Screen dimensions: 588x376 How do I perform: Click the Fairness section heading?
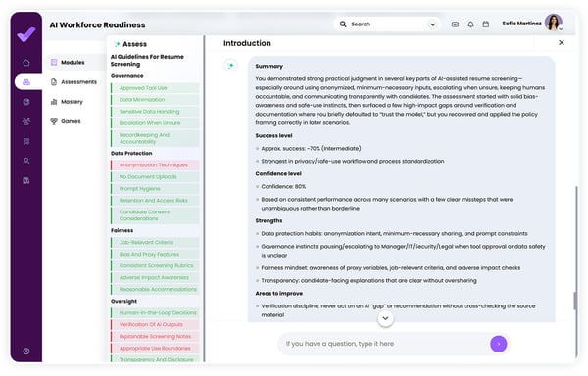coord(122,230)
